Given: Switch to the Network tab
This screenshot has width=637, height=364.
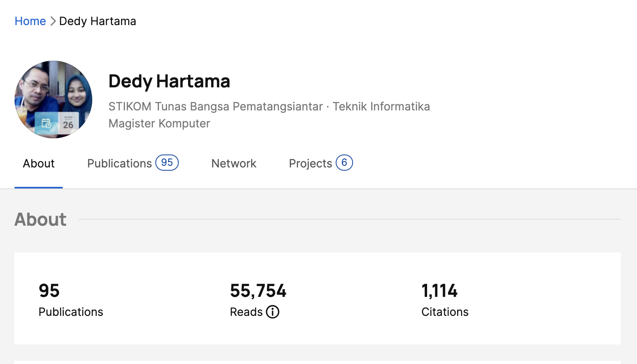Looking at the screenshot, I should (234, 163).
